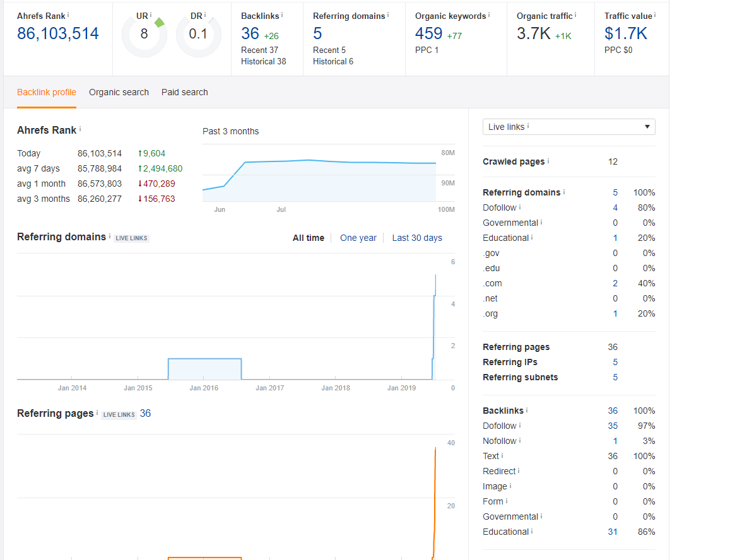This screenshot has width=742, height=560.
Task: Click info icon beside Form backlinks
Action: pos(506,501)
